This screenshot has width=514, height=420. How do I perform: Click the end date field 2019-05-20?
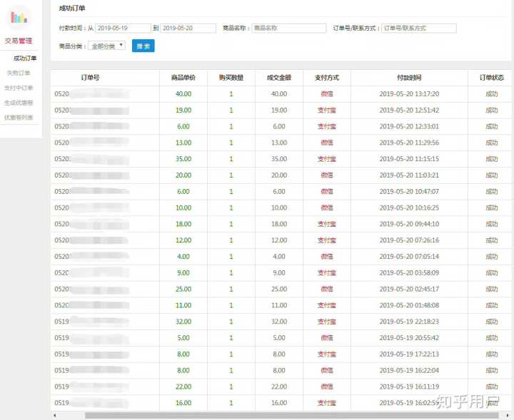click(x=188, y=28)
